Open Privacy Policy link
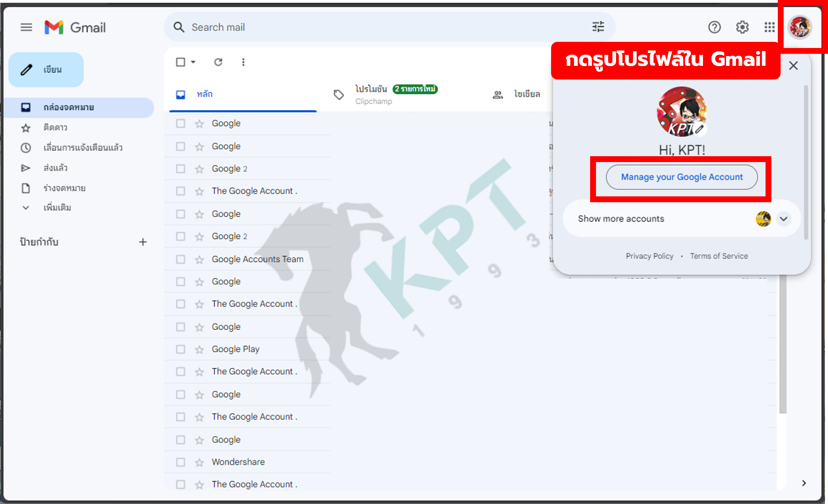 click(649, 256)
